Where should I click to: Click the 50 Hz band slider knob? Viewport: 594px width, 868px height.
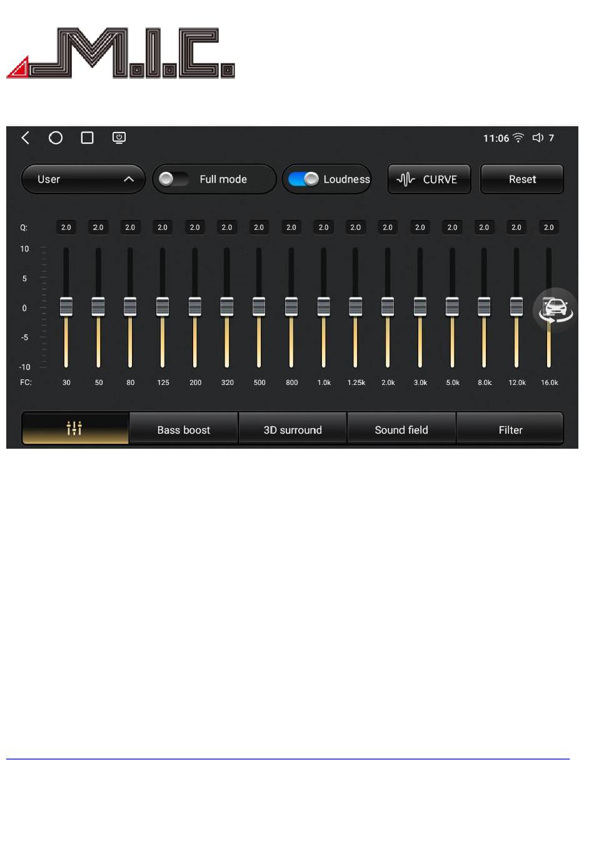[98, 307]
